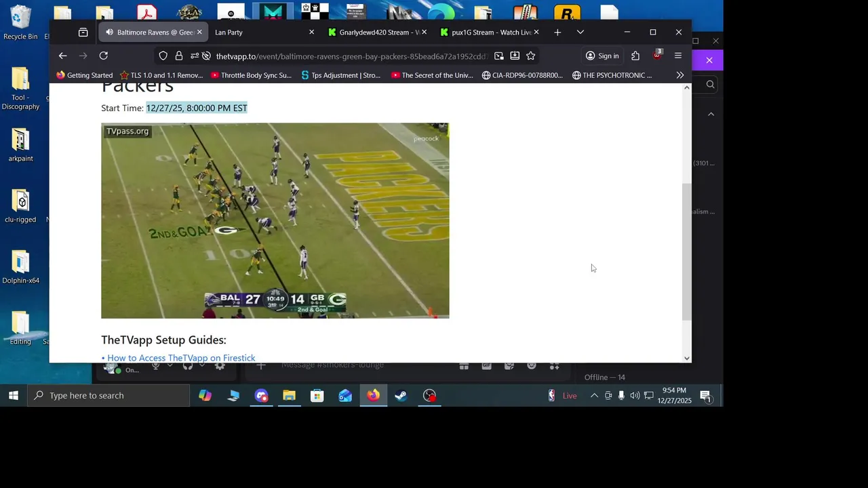Click the Type here to search box
Viewport: 868px width, 488px height.
point(108,396)
